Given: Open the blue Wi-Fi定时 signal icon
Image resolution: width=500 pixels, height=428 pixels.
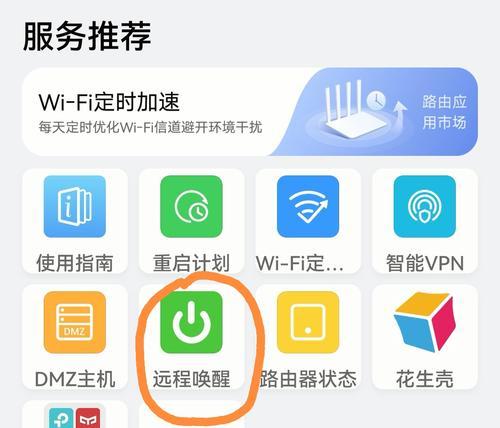Looking at the screenshot, I should pyautogui.click(x=308, y=206).
